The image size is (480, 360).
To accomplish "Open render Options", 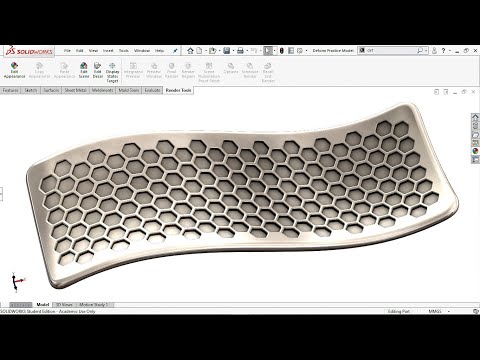I will [231, 68].
